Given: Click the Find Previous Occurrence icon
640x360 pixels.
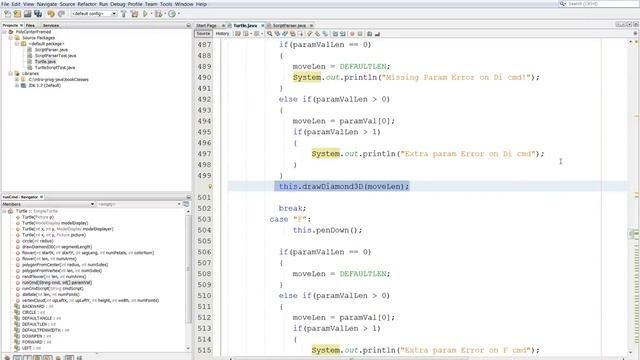Looking at the screenshot, I should [x=277, y=34].
